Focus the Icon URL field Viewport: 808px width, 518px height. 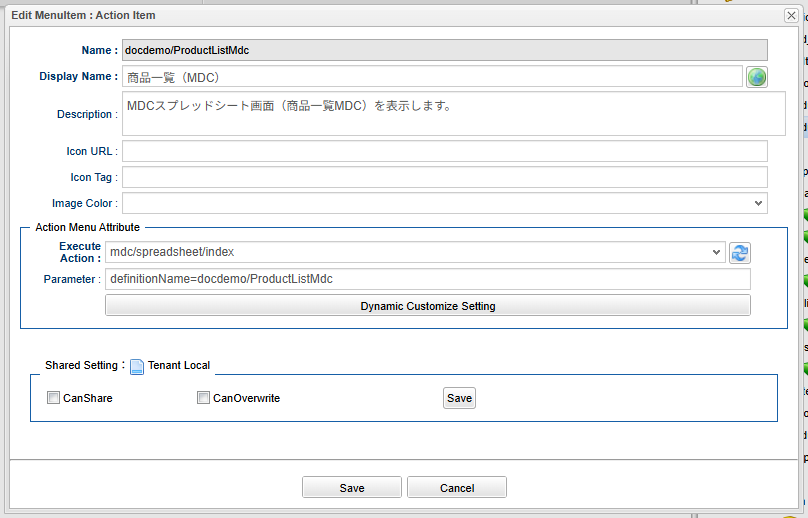tap(445, 151)
